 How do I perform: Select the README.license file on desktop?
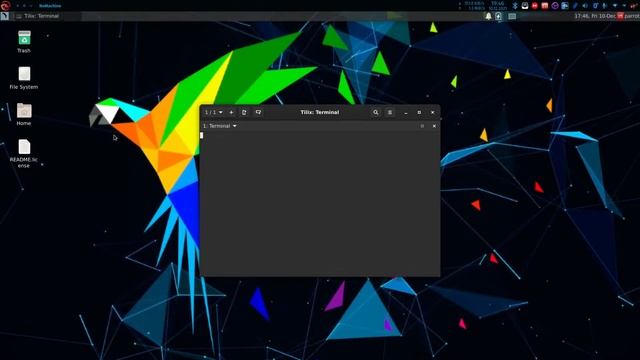coord(24,153)
